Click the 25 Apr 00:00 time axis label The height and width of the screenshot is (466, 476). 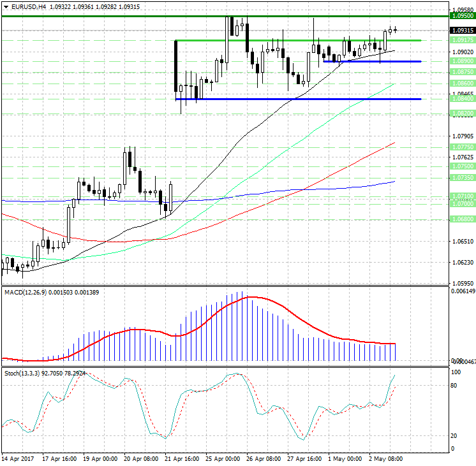225,458
